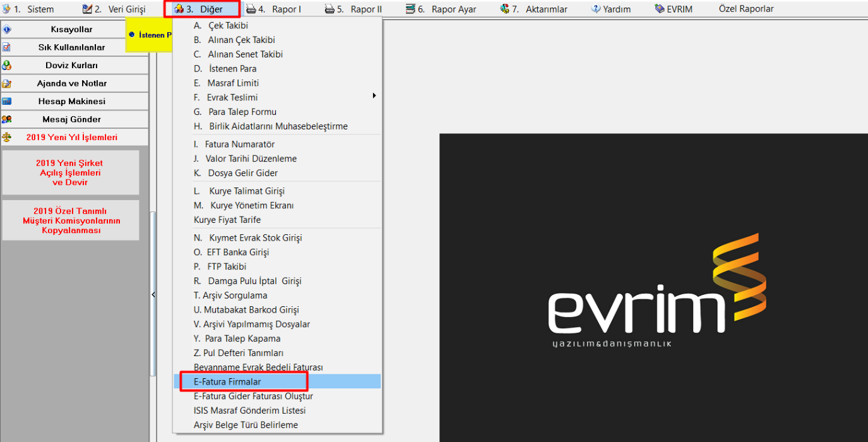Click 2019 Özel Tanımlı Müşteri Komisyonları button
The image size is (868, 442).
tap(70, 220)
